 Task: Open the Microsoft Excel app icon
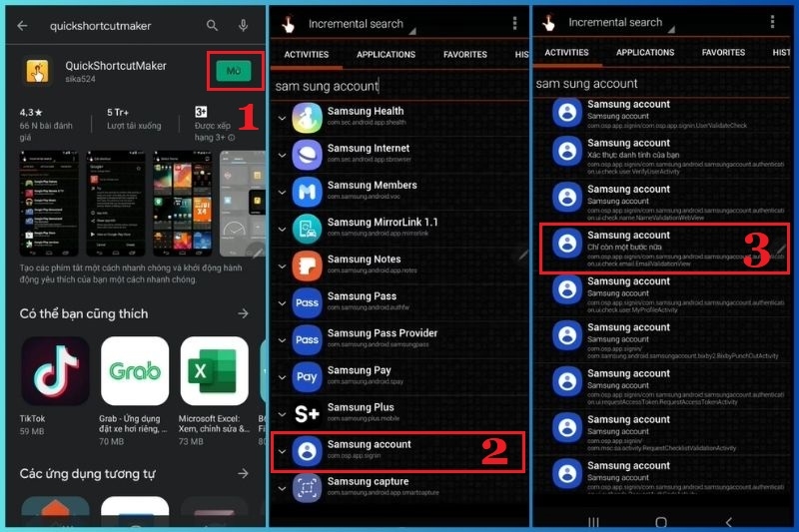tap(214, 370)
